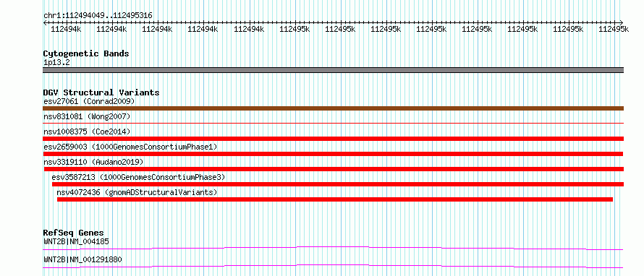This screenshot has width=644, height=276.
Task: Select the thin red nsv831081 variant line
Action: 333,123
